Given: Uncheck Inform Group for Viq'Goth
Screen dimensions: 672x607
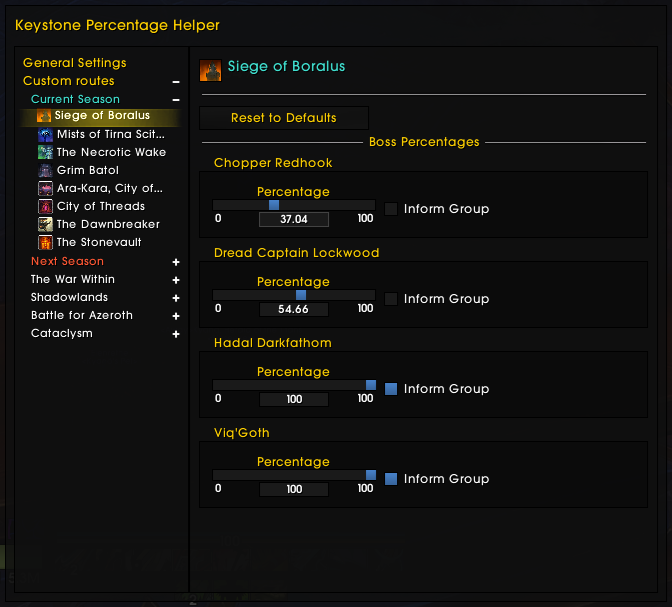Looking at the screenshot, I should point(391,479).
